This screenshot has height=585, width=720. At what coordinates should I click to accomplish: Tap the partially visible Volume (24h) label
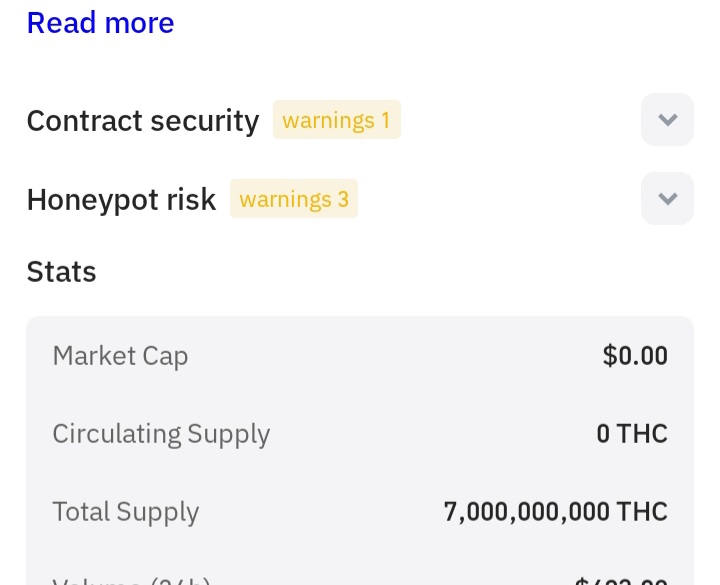[x=130, y=580]
